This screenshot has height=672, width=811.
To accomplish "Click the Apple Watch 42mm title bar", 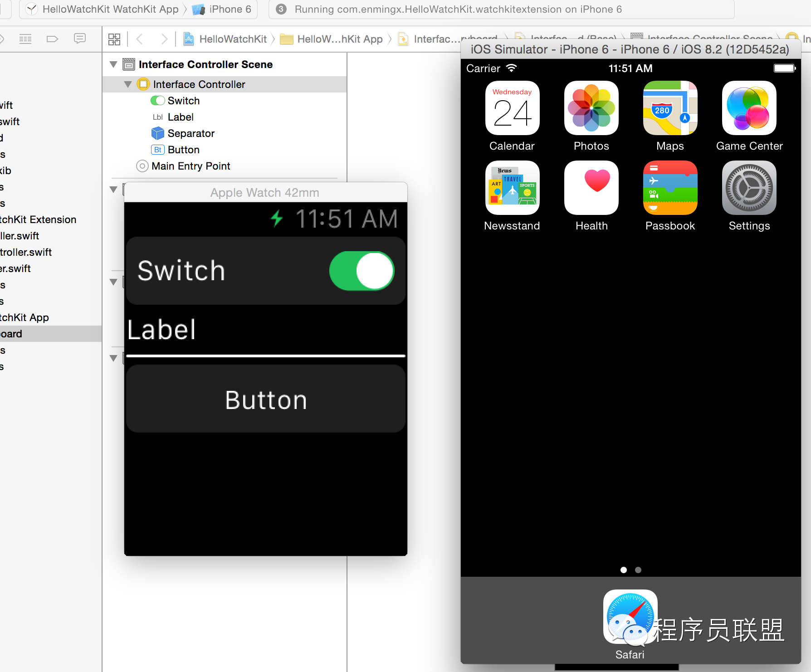I will 266,192.
